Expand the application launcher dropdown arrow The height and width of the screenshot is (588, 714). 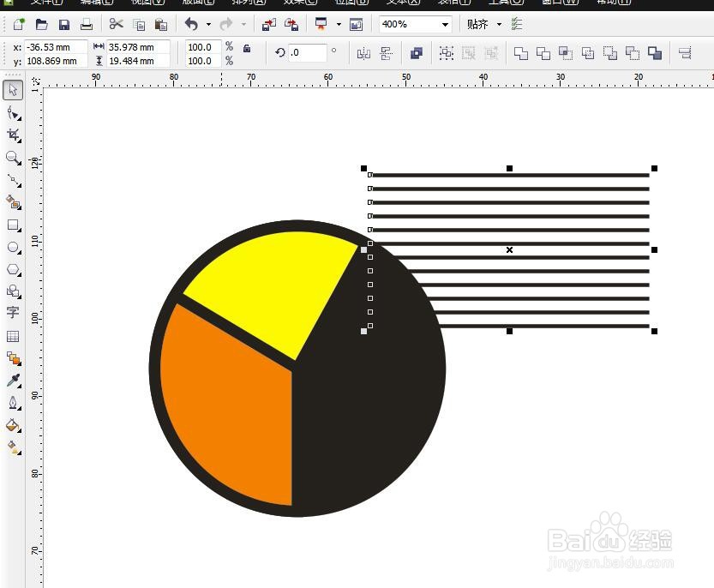(339, 24)
